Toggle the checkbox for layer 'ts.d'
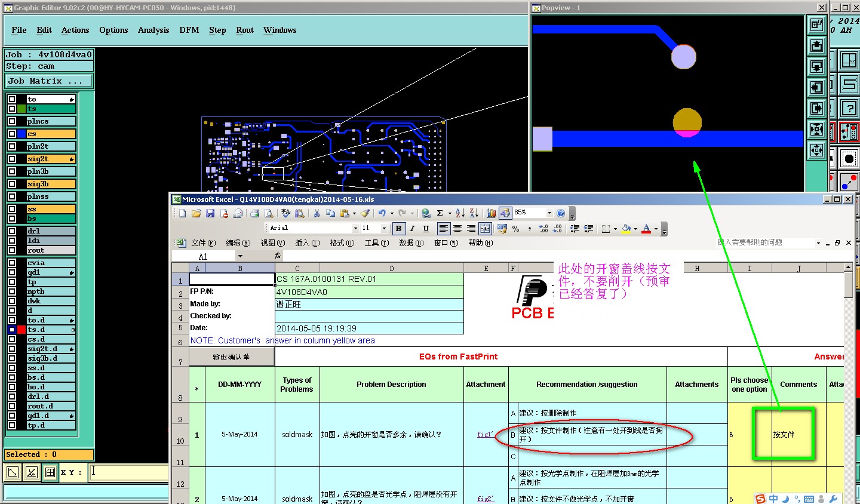The height and width of the screenshot is (504, 860). (x=12, y=330)
